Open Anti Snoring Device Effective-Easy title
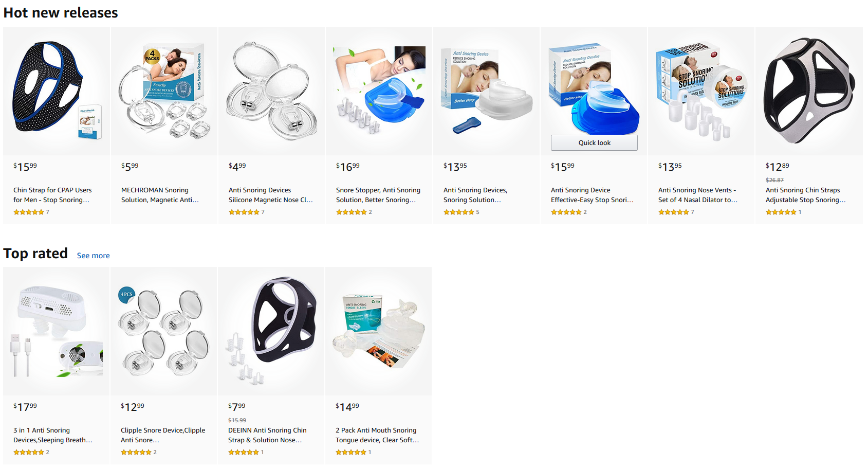 [x=592, y=195]
